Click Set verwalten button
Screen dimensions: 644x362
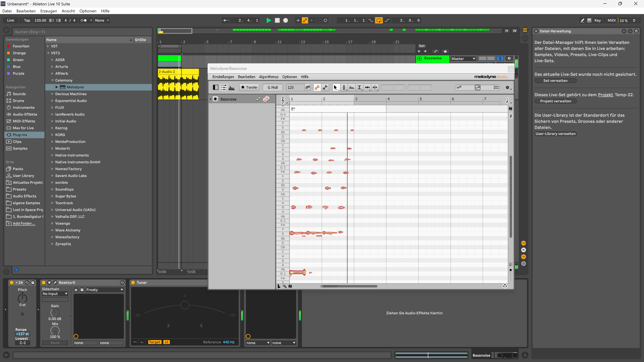pyautogui.click(x=555, y=81)
